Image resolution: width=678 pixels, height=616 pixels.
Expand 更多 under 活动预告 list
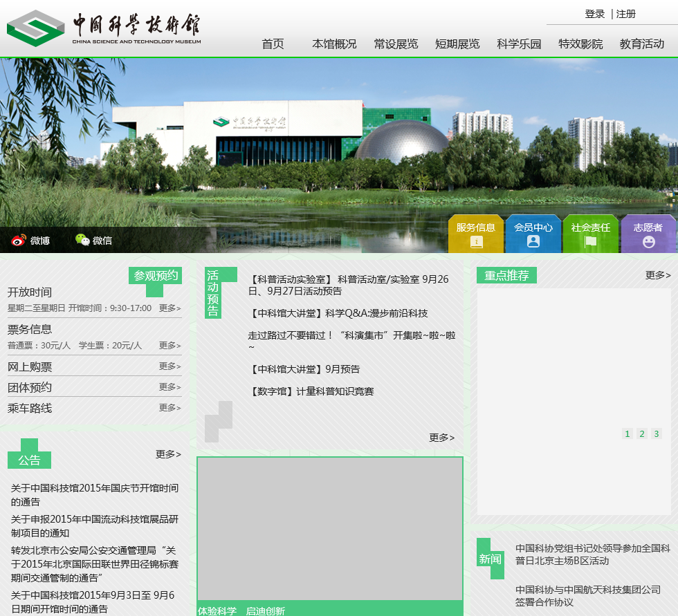click(441, 438)
